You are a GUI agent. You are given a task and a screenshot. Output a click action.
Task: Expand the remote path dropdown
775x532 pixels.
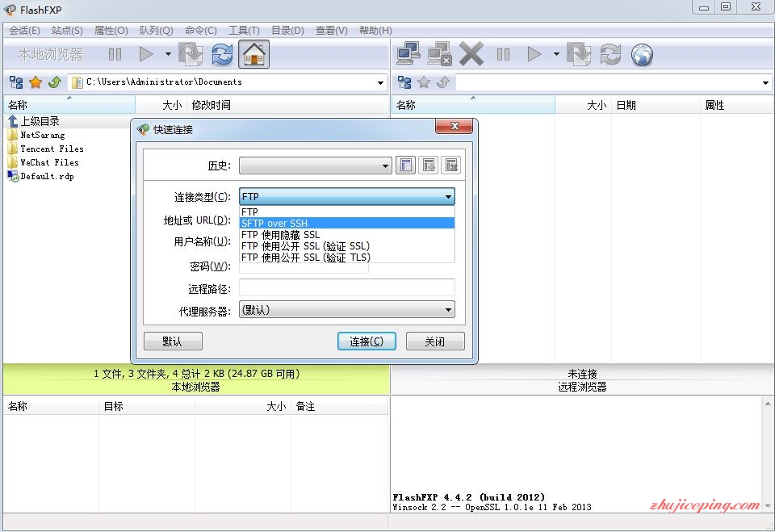point(765,82)
